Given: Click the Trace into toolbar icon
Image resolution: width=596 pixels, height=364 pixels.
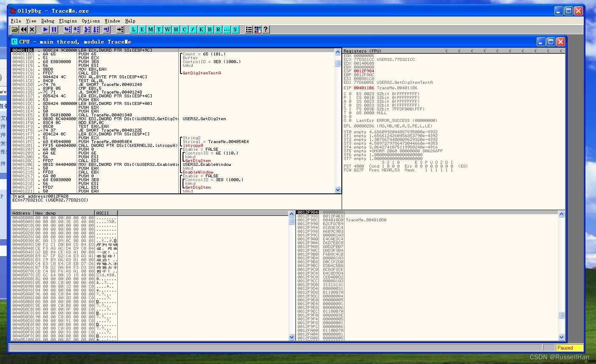Looking at the screenshot, I should pos(87,29).
